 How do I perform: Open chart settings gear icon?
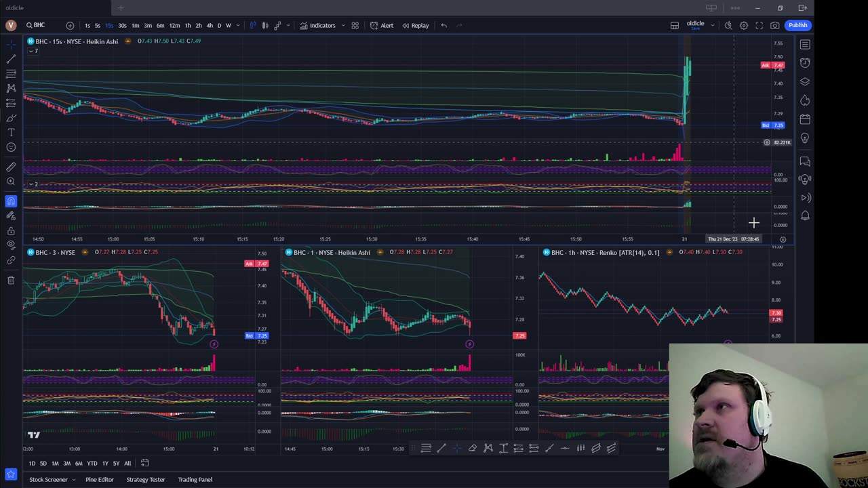coord(744,25)
